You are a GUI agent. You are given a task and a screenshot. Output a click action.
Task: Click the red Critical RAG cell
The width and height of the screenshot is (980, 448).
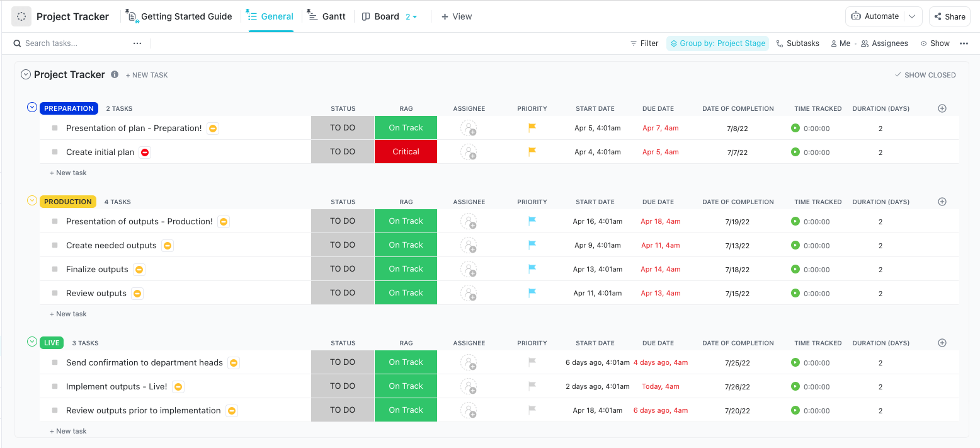tap(406, 152)
